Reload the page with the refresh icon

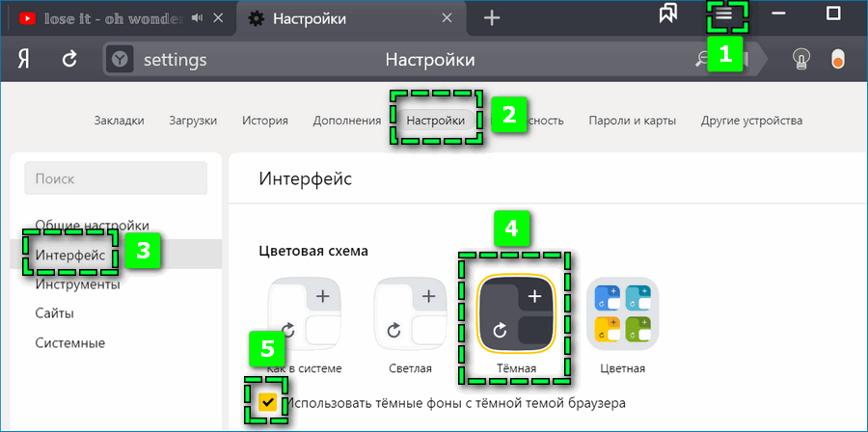pos(69,59)
